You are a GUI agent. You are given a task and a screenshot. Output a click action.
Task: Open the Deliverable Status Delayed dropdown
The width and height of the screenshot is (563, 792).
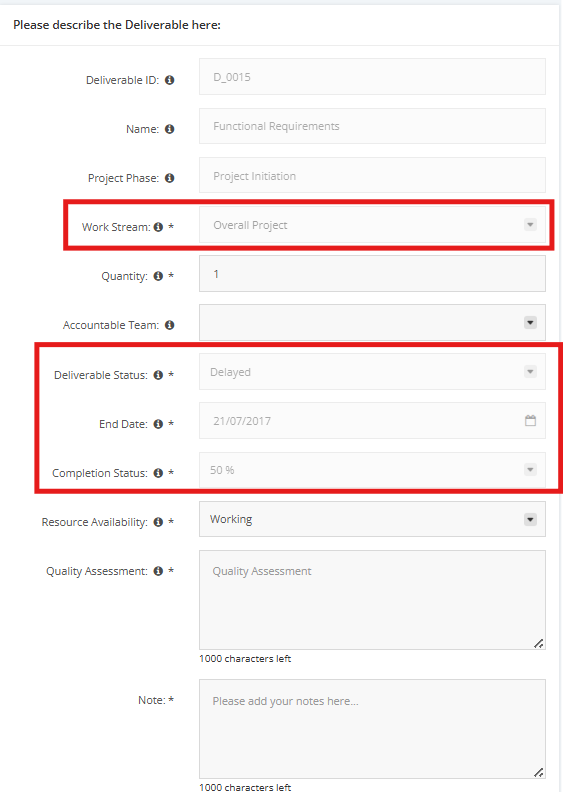372,372
